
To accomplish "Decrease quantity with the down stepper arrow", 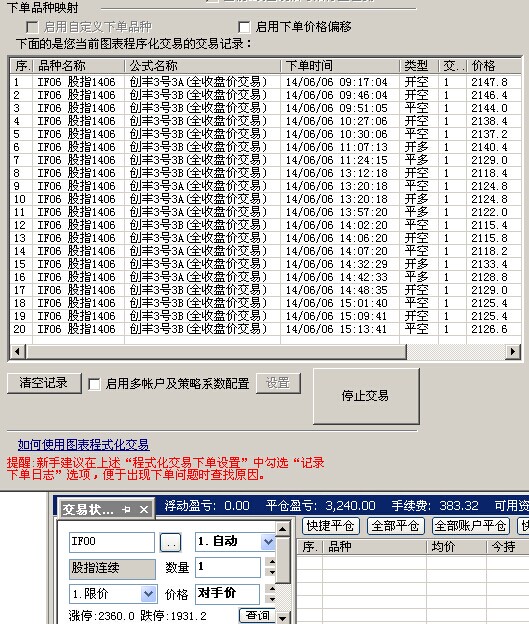I will pos(272,572).
